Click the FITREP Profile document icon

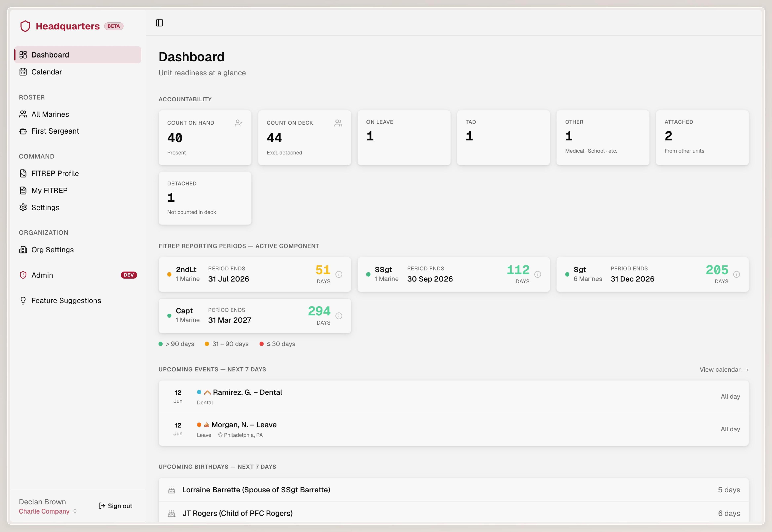click(x=23, y=173)
